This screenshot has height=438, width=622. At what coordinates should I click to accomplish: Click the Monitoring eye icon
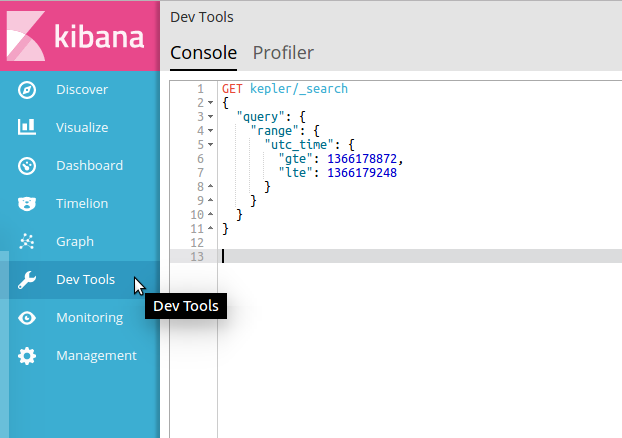(x=28, y=318)
